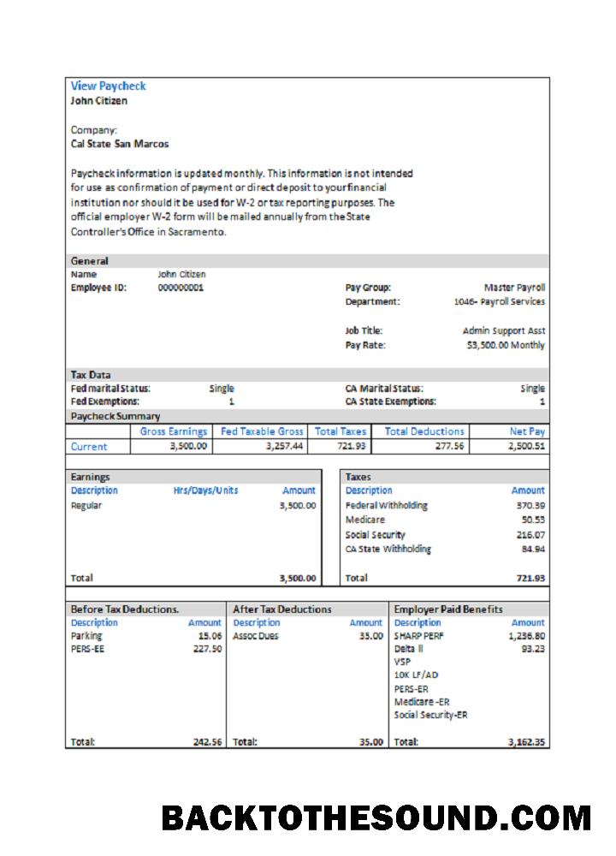Click the Federal Withholding amount 370.39

[x=531, y=506]
